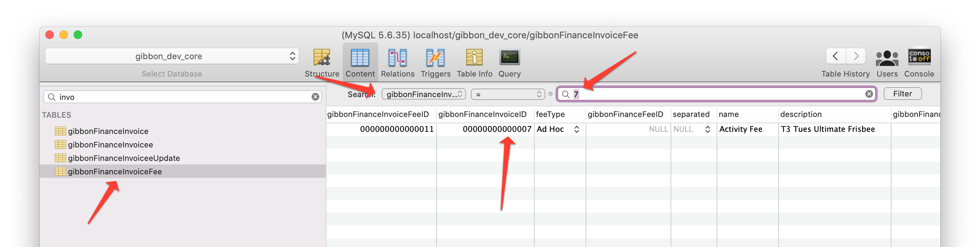Screen dimensions: 980x247
Task: Open the '=' operator dropdown
Action: coord(507,94)
